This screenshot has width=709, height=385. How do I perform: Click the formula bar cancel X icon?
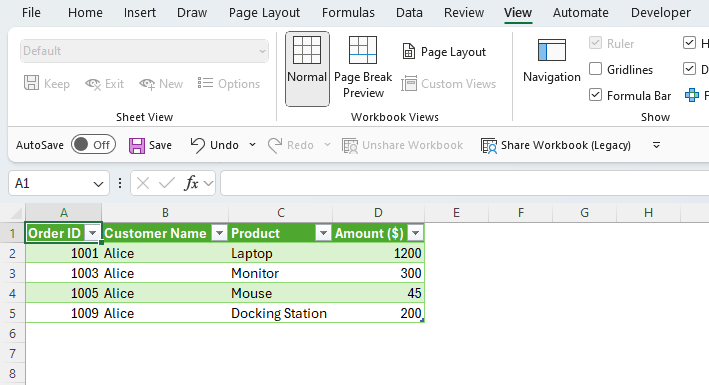coord(143,183)
